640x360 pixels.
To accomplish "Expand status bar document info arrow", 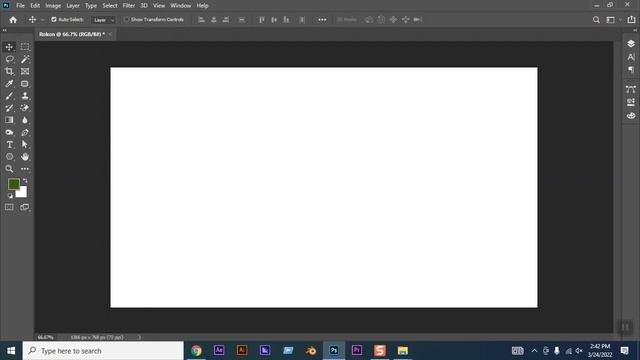I will 139,338.
